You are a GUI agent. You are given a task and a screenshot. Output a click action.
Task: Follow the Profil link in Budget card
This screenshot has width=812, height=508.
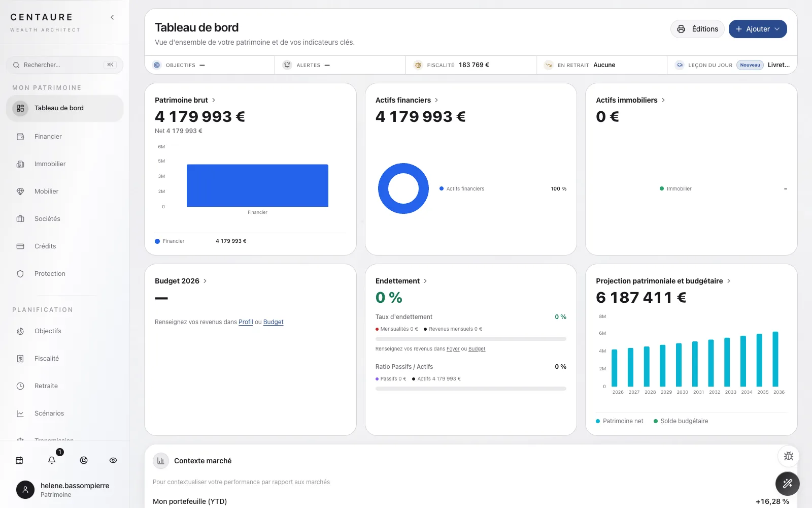(246, 322)
